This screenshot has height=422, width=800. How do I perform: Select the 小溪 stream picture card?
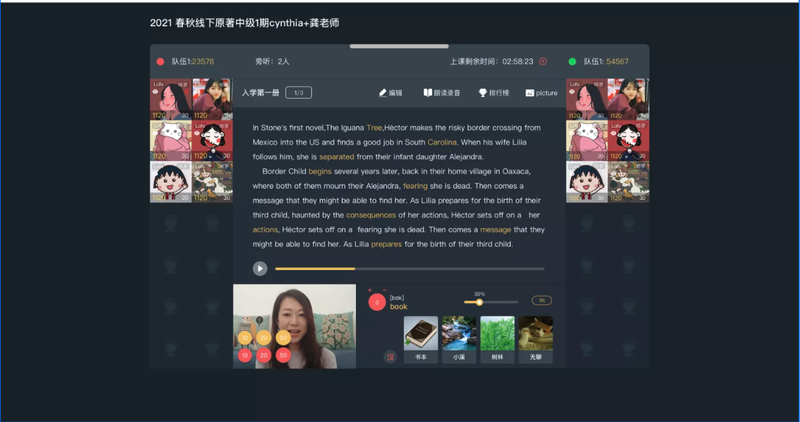(459, 339)
